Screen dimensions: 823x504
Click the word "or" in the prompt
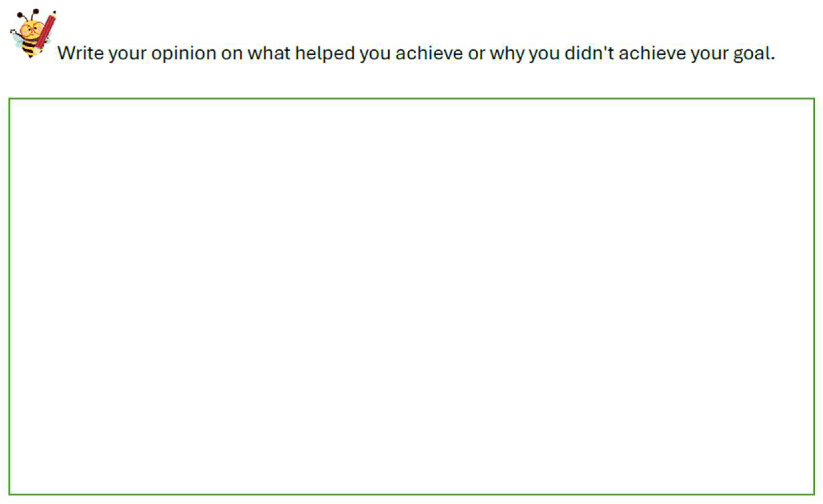click(476, 53)
